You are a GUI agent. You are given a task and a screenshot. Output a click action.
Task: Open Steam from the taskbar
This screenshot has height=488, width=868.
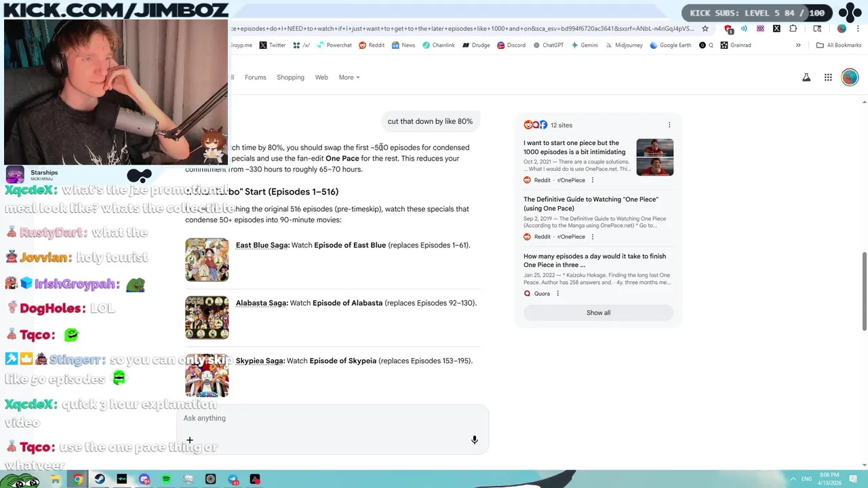tap(100, 479)
